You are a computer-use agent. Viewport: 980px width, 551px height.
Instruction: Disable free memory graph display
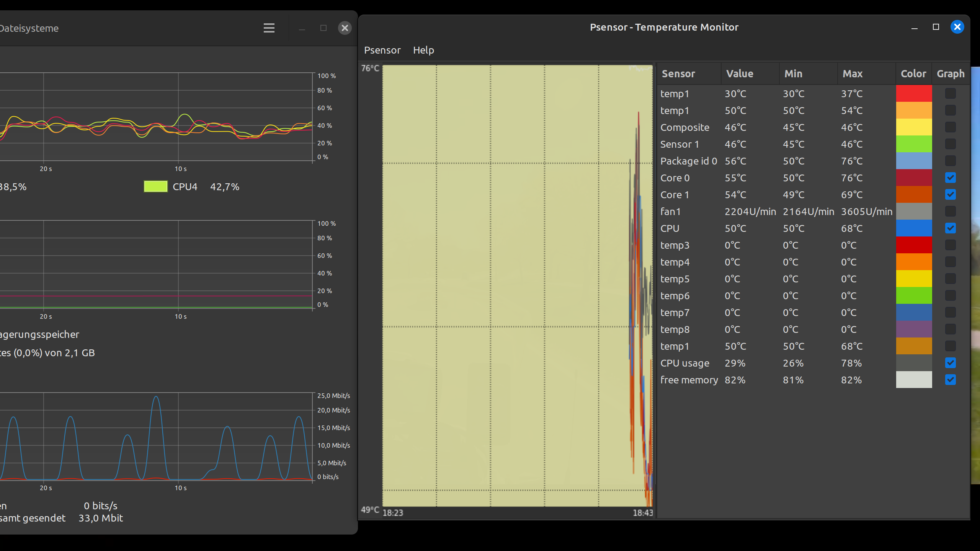(950, 380)
